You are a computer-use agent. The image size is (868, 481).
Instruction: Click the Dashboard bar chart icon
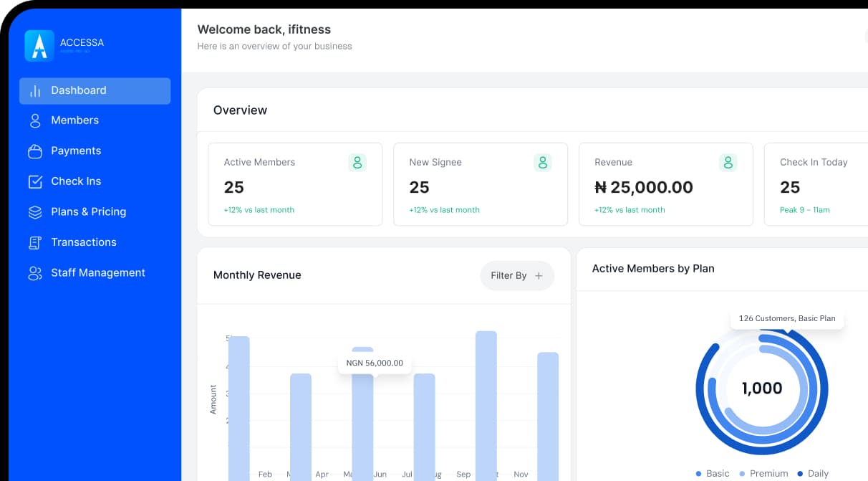pyautogui.click(x=35, y=91)
